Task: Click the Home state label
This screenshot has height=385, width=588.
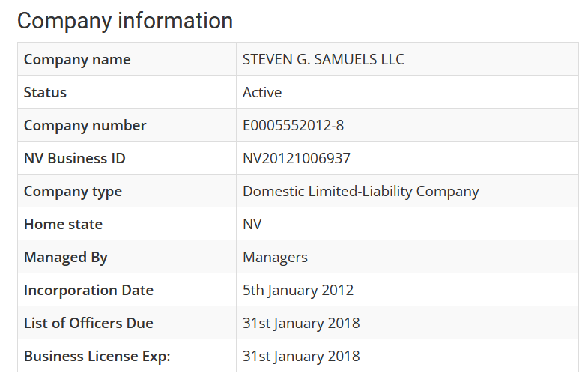Action: tap(63, 225)
